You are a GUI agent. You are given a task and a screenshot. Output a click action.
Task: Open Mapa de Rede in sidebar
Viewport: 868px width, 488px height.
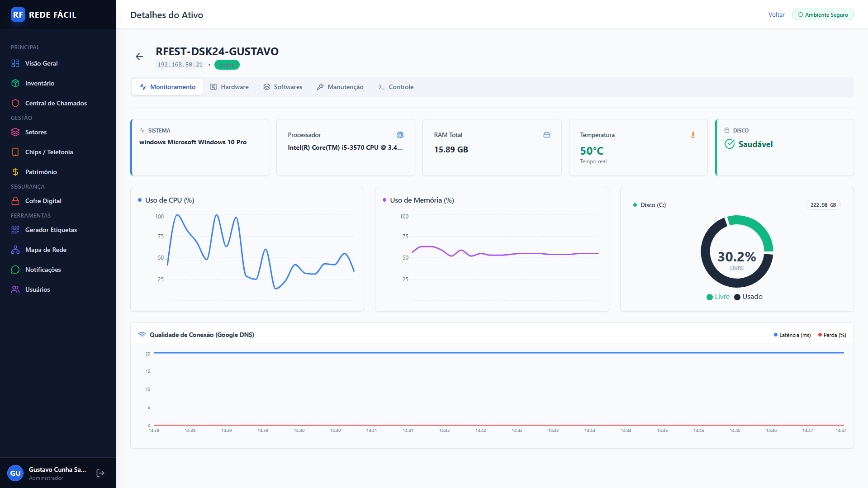tap(46, 250)
